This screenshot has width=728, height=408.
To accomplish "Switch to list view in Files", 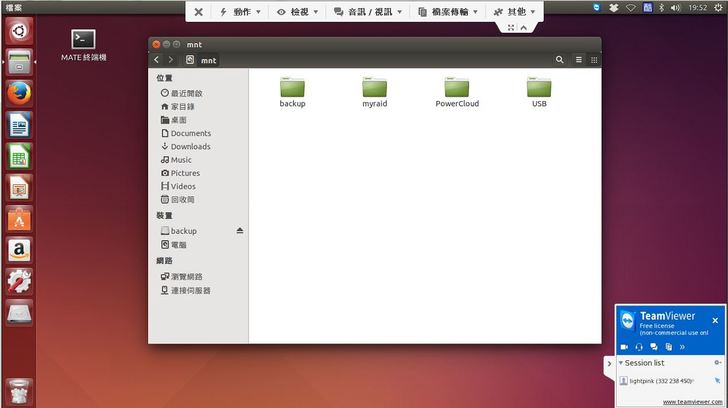I will (x=578, y=60).
